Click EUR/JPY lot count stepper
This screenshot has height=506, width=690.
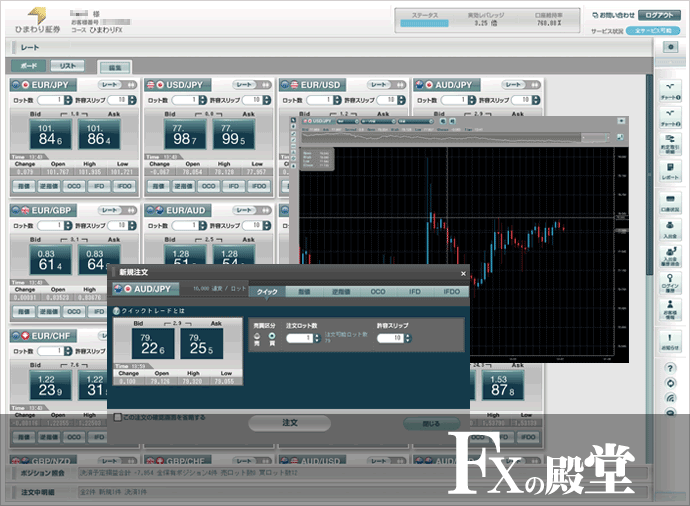68,100
